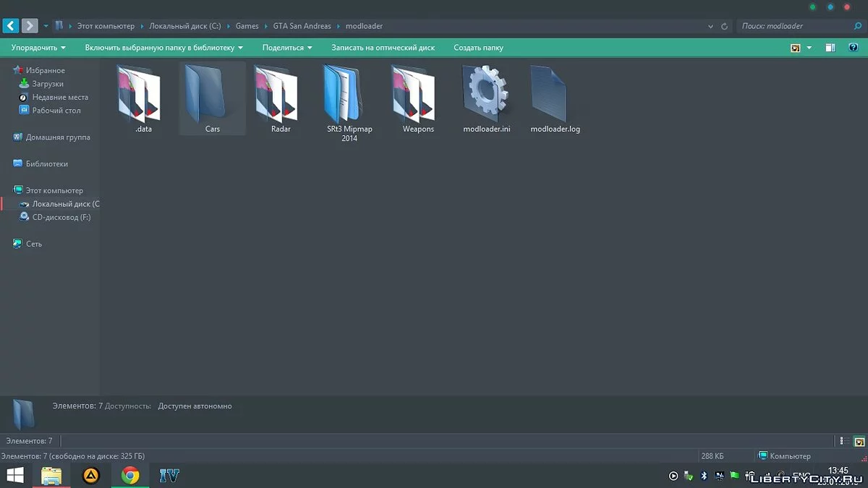868x488 pixels.
Task: Expand the arrow after 'GTA San Andreas' breadcrumb
Action: click(338, 26)
